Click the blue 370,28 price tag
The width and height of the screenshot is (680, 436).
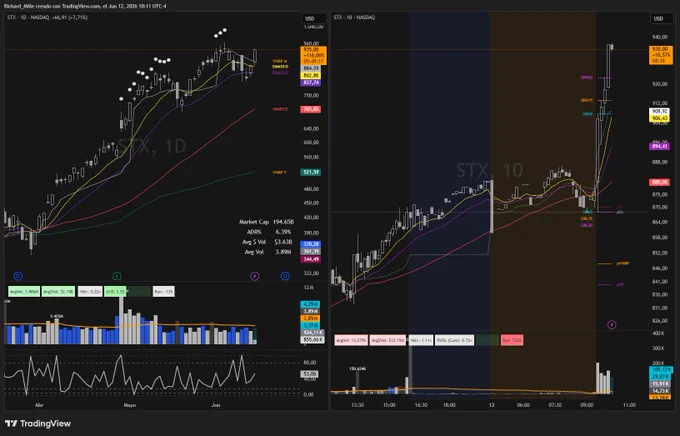point(311,244)
